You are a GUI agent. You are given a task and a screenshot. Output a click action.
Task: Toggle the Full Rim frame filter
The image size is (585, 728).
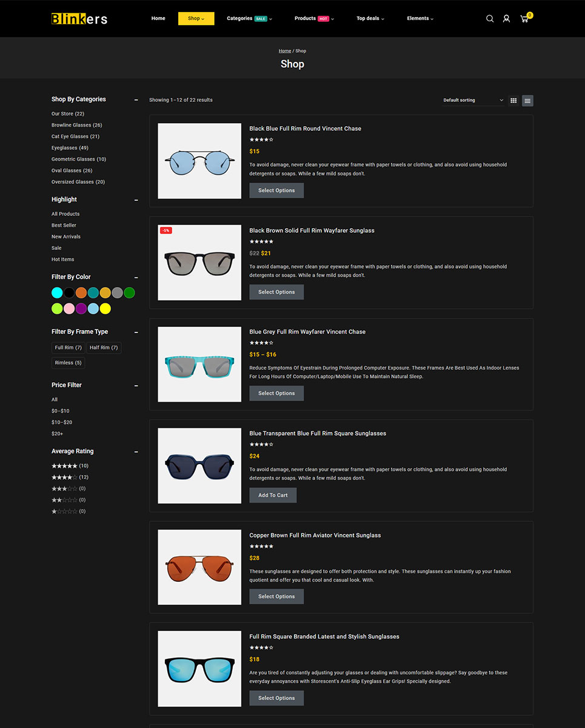(x=68, y=348)
